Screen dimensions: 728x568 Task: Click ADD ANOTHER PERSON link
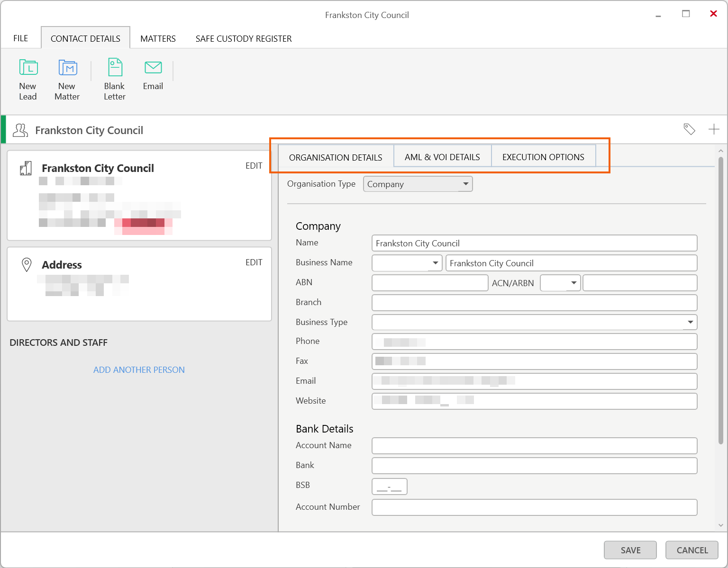click(139, 370)
